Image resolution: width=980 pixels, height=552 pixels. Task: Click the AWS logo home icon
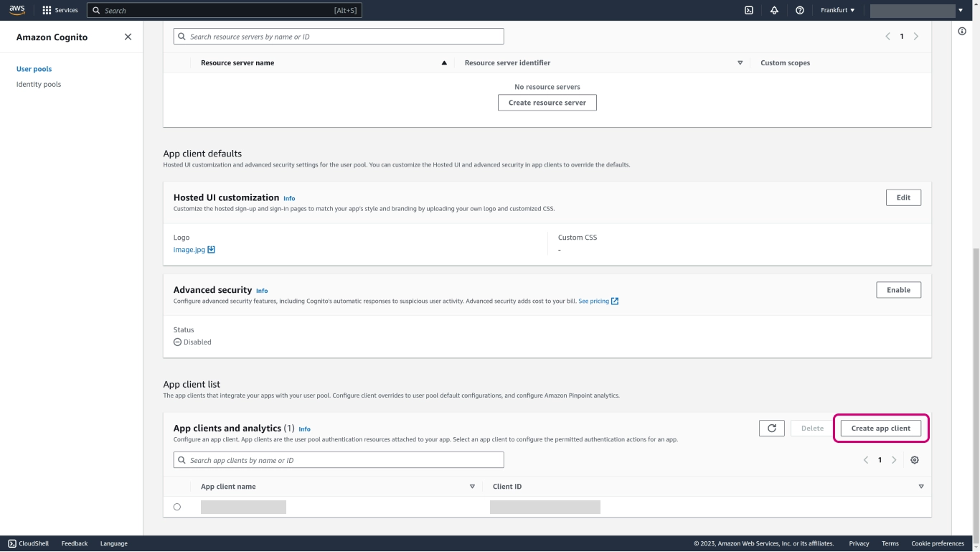pos(17,10)
